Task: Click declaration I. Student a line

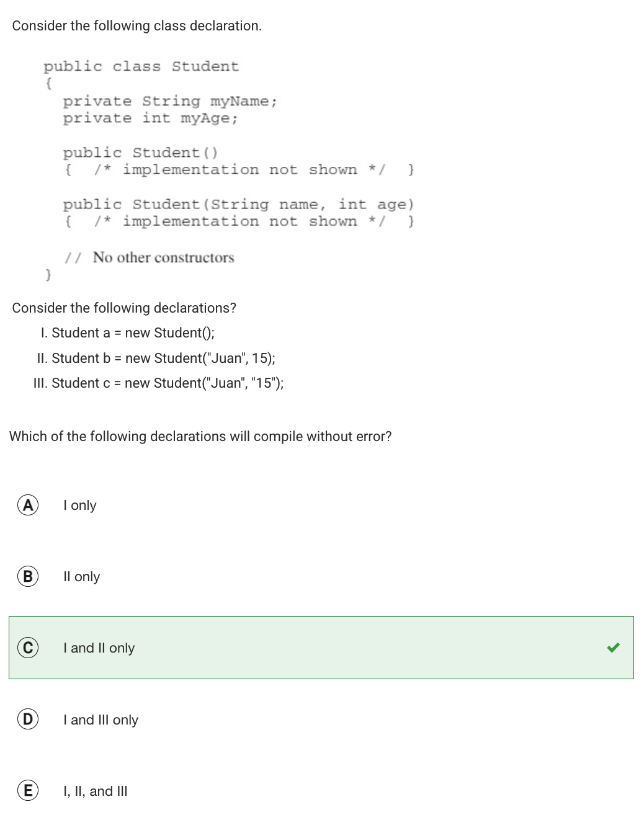Action: point(127,333)
